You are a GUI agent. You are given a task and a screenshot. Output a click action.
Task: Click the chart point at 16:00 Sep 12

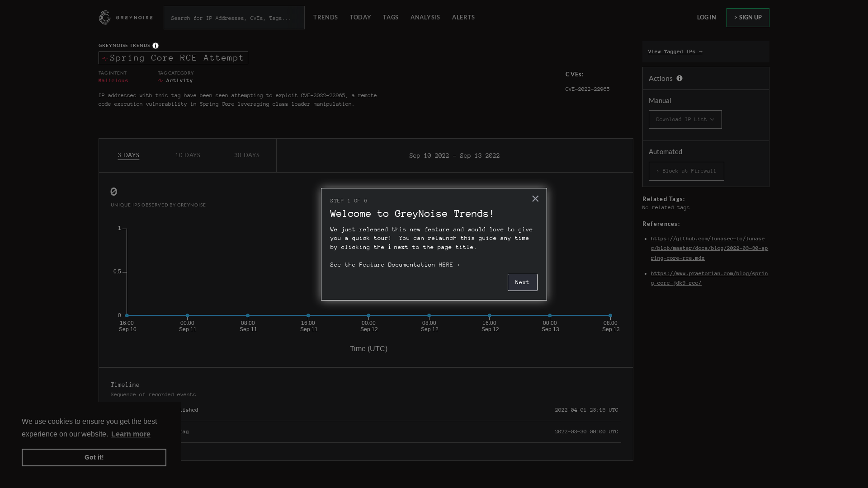490,315
